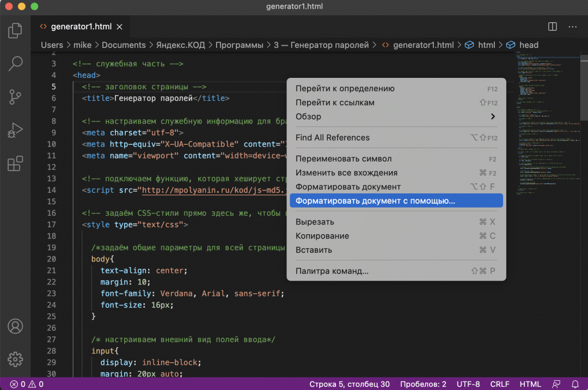588x390 pixels.
Task: Click the errors and warnings indicator
Action: pyautogui.click(x=27, y=384)
